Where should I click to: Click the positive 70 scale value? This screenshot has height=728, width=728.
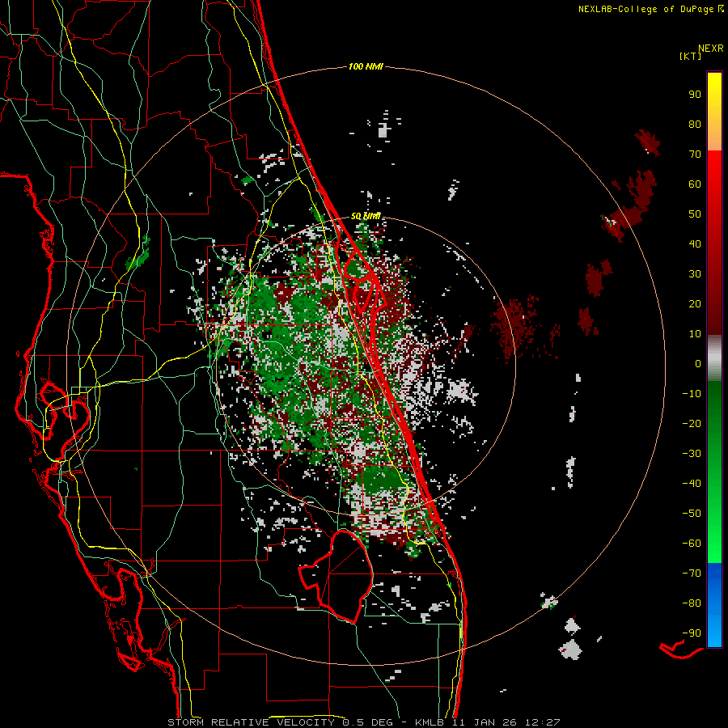pyautogui.click(x=695, y=154)
